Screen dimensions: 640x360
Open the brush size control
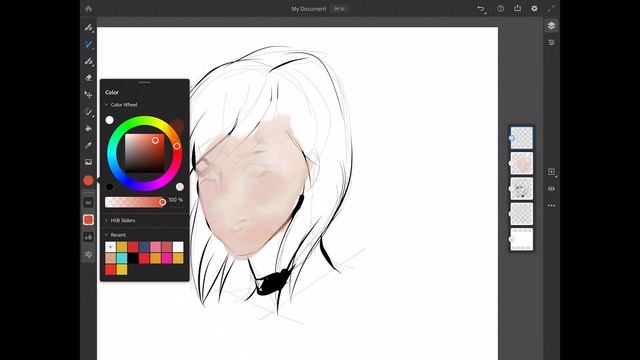89,202
